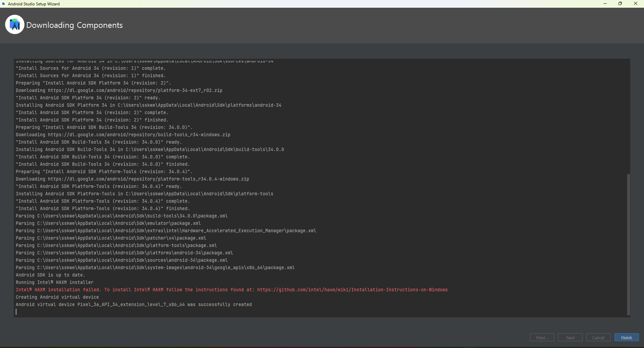Click "Install Android SDK Platform 34" complete line
Screen dimensions: 644x348
[x=92, y=112]
